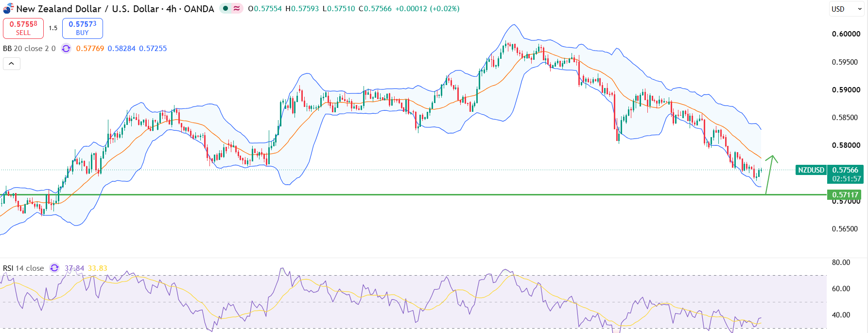The image size is (868, 333).
Task: Select the RSI 14 close legend
Action: [x=23, y=268]
